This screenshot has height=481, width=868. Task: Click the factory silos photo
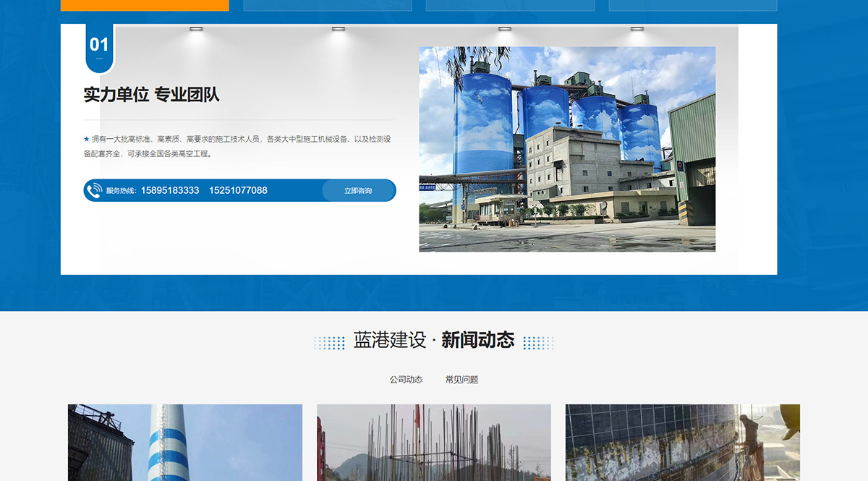[x=568, y=148]
